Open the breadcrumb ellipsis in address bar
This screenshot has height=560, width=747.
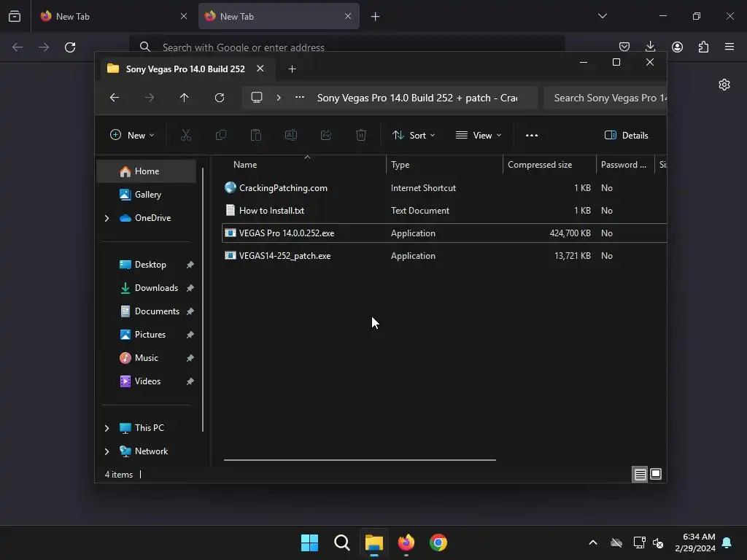pos(300,97)
